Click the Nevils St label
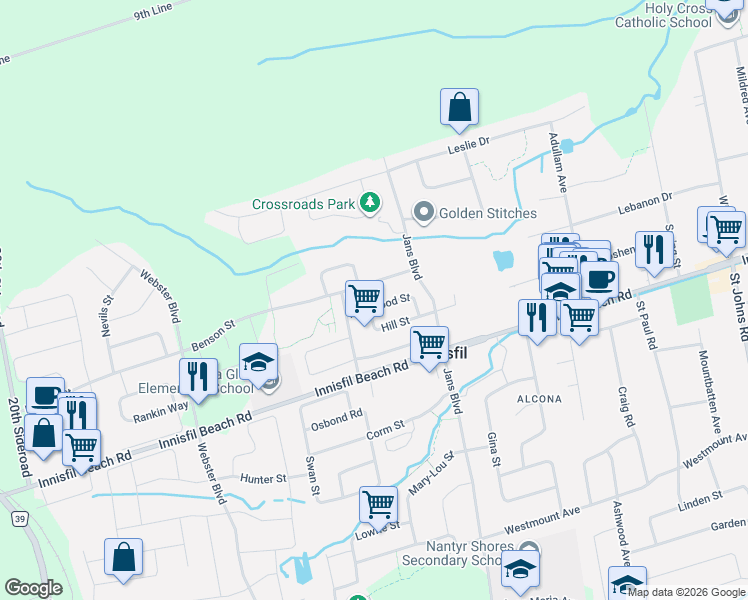This screenshot has width=748, height=600. [107, 316]
